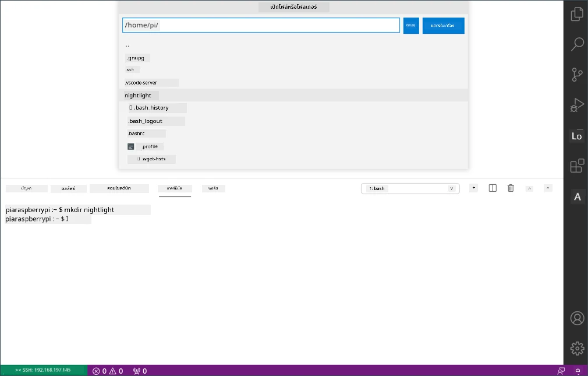Maximize the panel with the up chevron
588x376 pixels.
click(x=530, y=188)
